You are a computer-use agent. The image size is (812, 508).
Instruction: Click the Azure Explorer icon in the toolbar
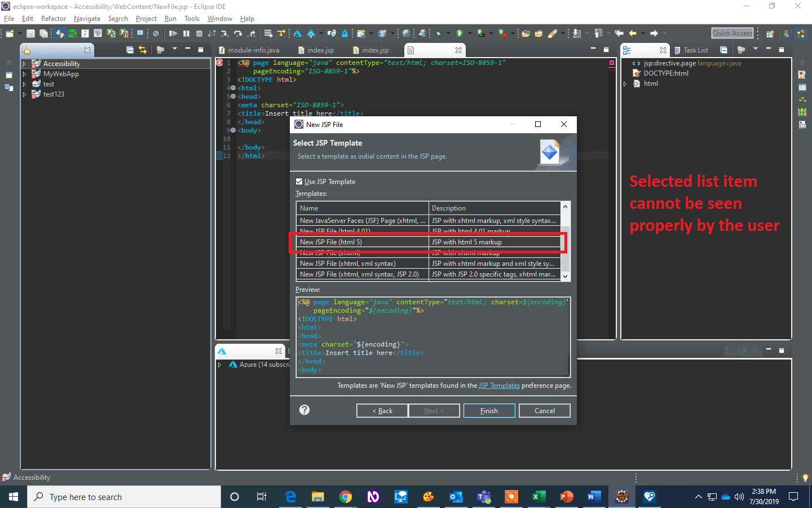point(298,33)
